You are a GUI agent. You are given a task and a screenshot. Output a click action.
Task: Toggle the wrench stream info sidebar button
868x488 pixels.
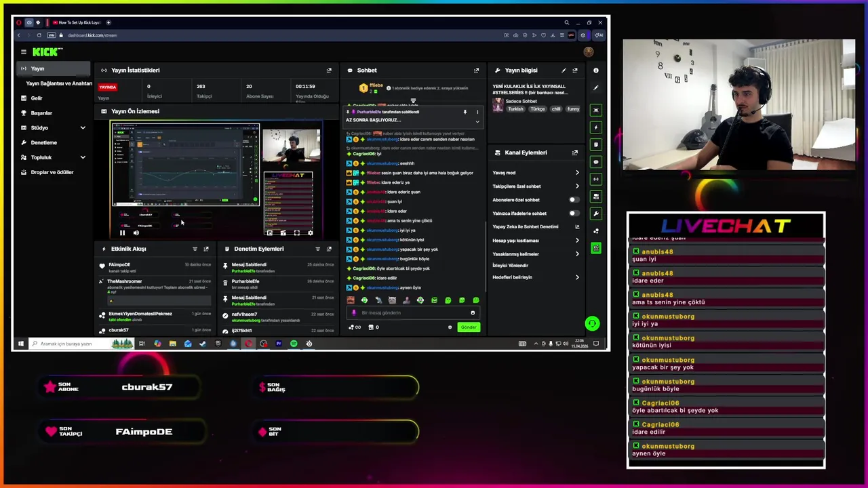596,213
